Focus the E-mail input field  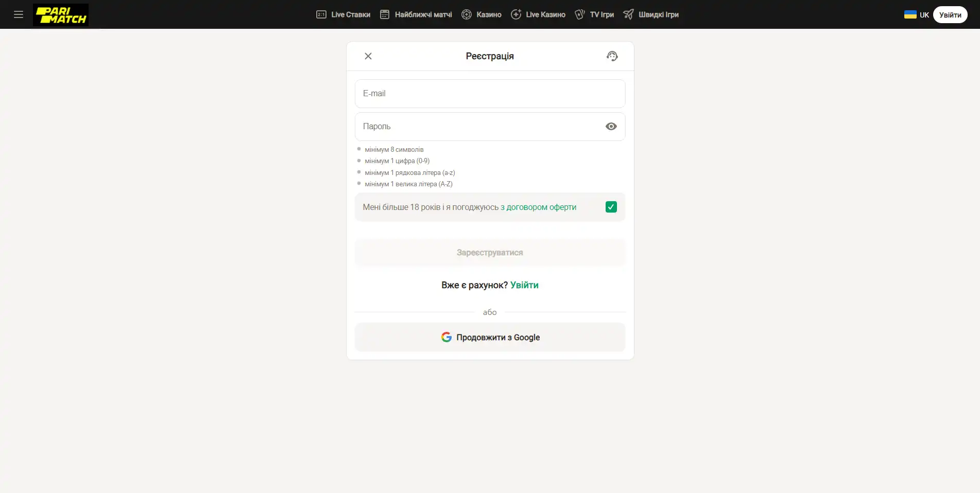click(x=490, y=94)
